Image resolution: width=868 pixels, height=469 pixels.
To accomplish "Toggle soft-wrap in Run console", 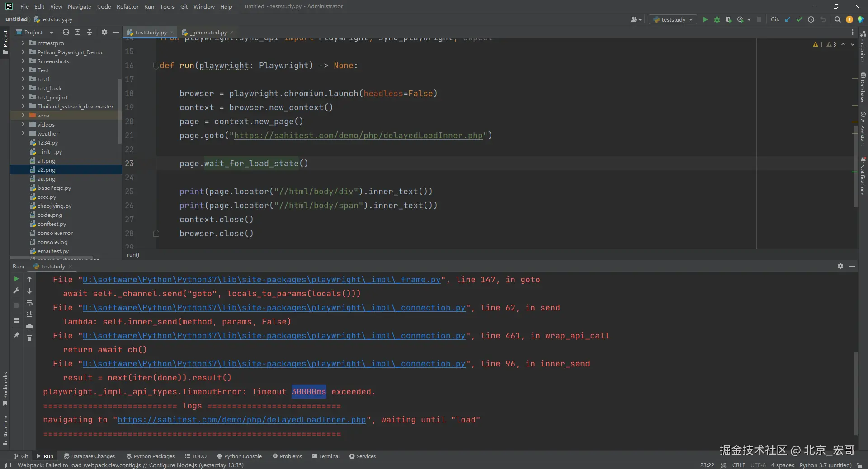I will point(29,303).
